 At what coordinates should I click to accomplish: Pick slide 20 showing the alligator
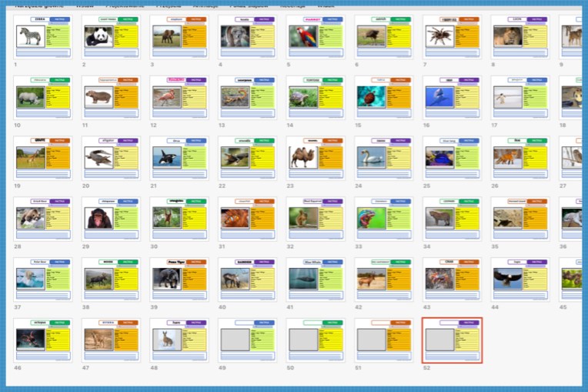111,159
